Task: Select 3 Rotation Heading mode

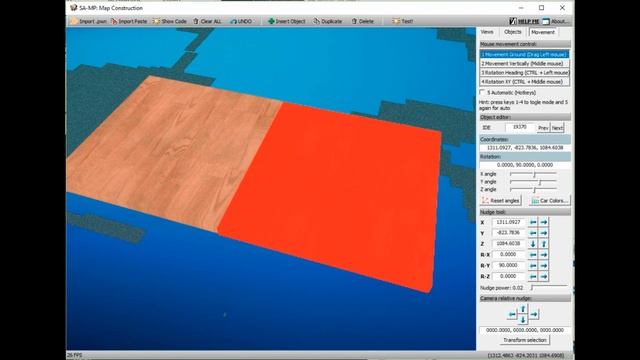Action: tap(524, 72)
